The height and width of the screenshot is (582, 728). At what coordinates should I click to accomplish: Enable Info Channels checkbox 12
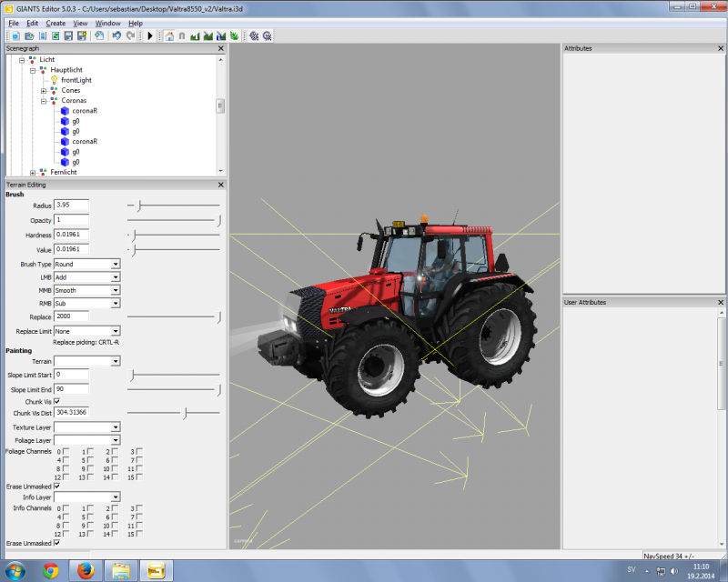point(66,534)
